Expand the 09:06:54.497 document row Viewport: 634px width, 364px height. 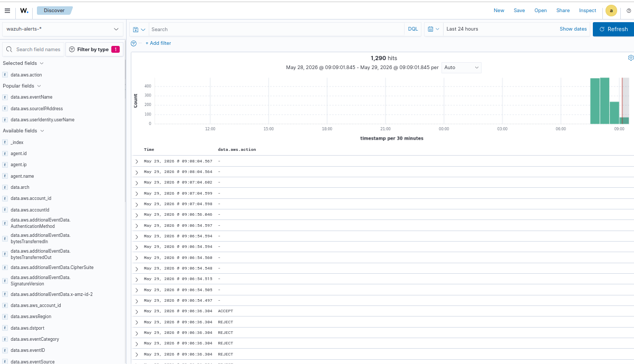137,301
